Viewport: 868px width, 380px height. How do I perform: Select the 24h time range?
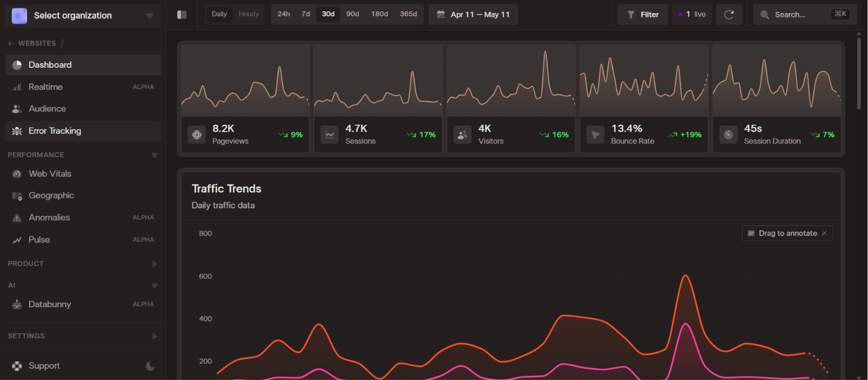coord(284,14)
